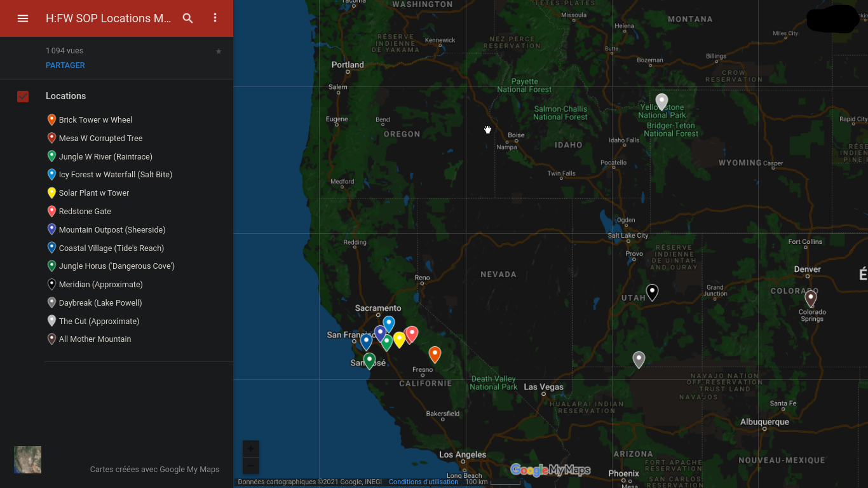Click the Locations layer title
868x488 pixels.
coord(65,96)
